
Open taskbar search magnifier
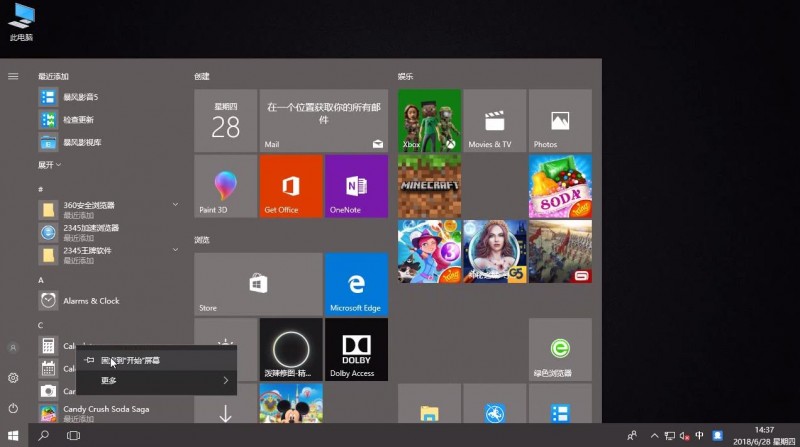(44, 435)
